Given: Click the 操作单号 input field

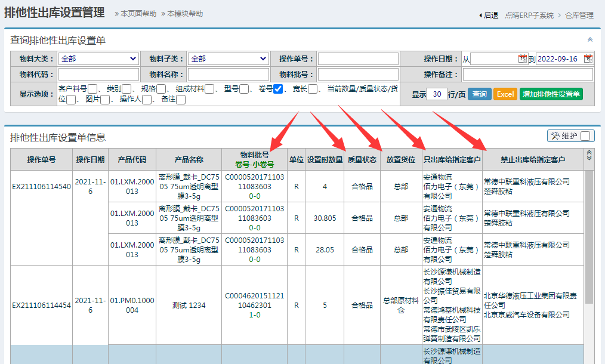Looking at the screenshot, I should coord(358,58).
